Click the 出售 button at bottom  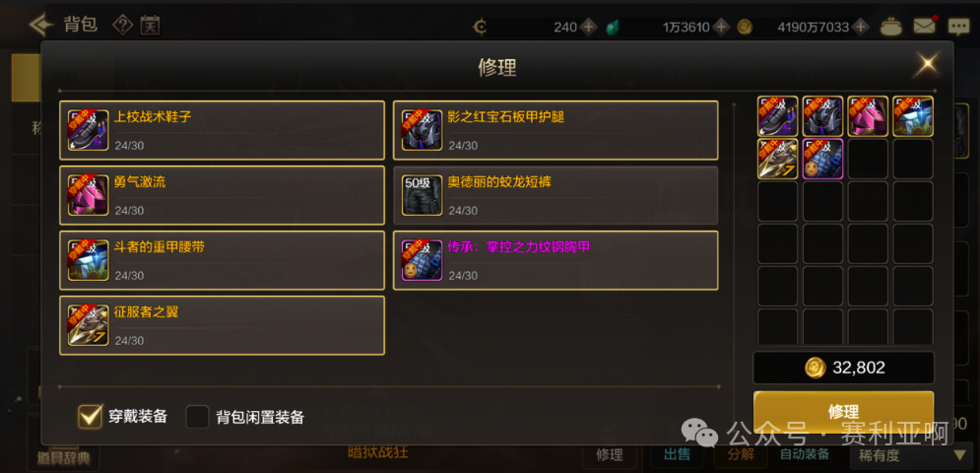tap(679, 455)
